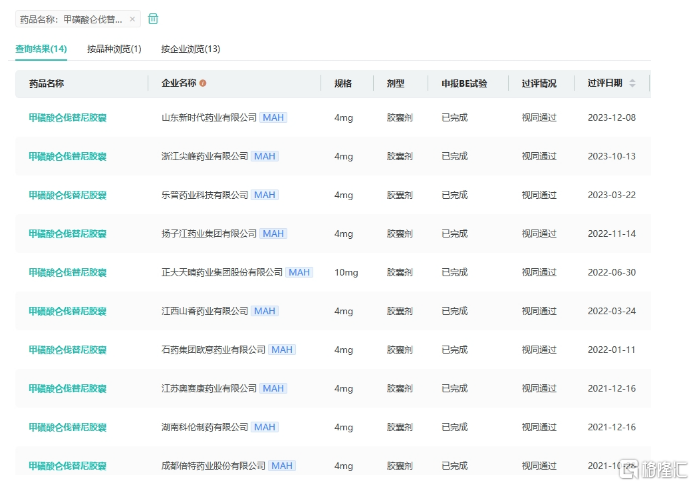This screenshot has height=486, width=694.
Task: Click the date 2022-11-14
Action: click(612, 234)
